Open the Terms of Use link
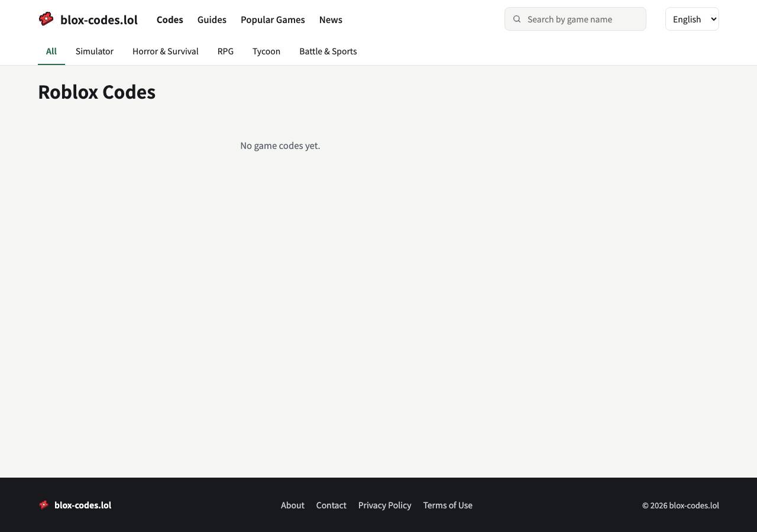The image size is (757, 532). (448, 505)
